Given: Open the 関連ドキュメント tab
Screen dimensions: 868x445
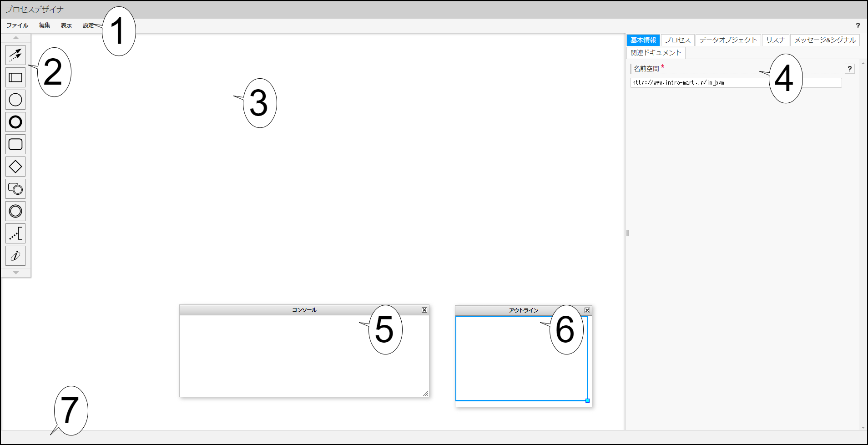Looking at the screenshot, I should (656, 52).
